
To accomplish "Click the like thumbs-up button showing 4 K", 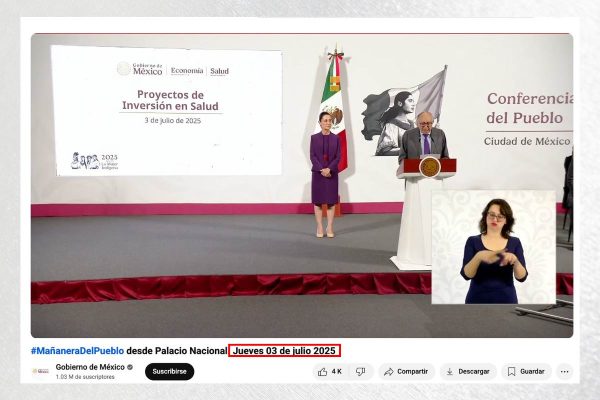I will (330, 372).
